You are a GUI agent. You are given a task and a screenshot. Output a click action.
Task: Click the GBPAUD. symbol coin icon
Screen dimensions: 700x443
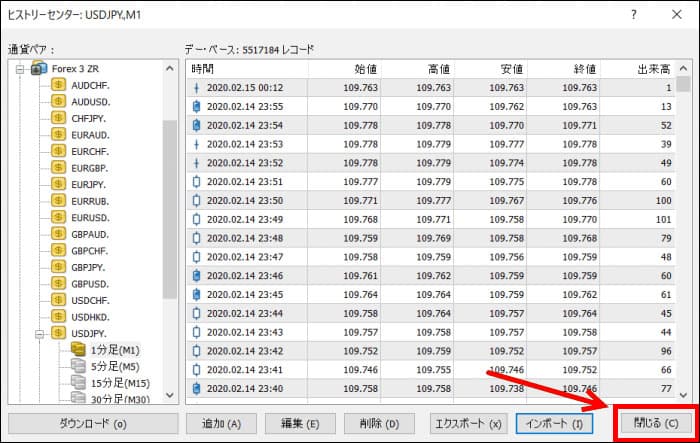tap(58, 234)
